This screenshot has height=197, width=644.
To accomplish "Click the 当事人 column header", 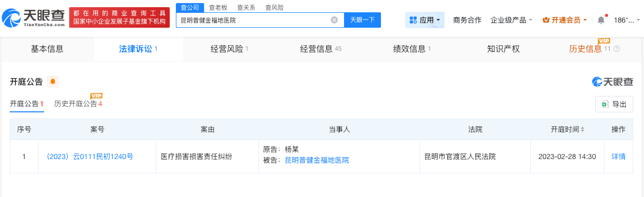I will 339,129.
